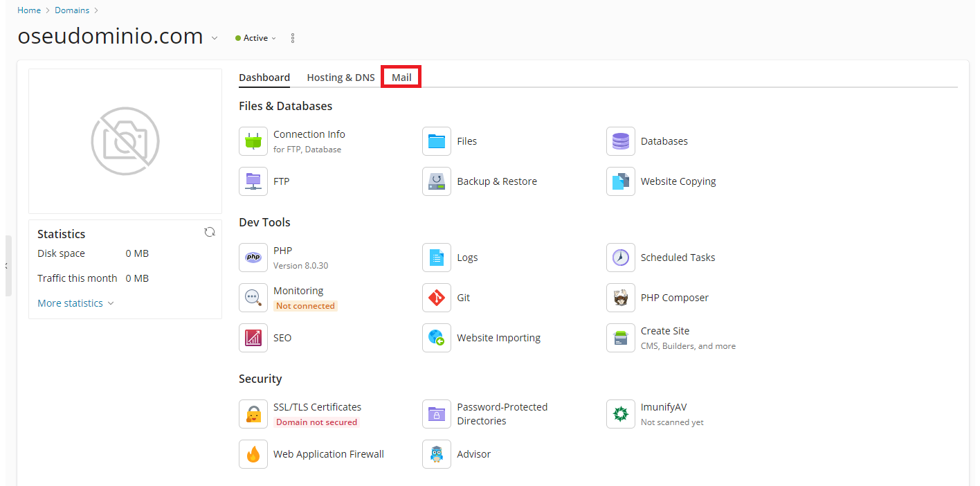Click the Web Application Firewall flame icon

click(x=253, y=454)
